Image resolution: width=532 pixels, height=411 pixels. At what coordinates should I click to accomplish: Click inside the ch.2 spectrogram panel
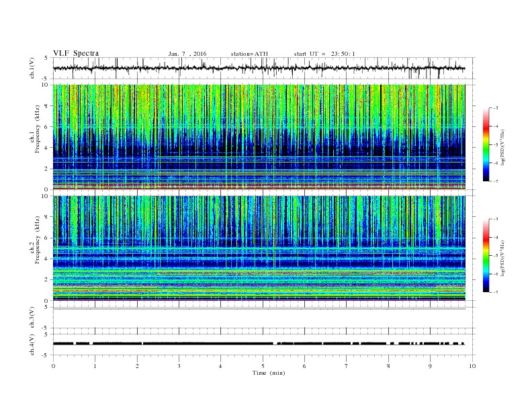coord(259,248)
